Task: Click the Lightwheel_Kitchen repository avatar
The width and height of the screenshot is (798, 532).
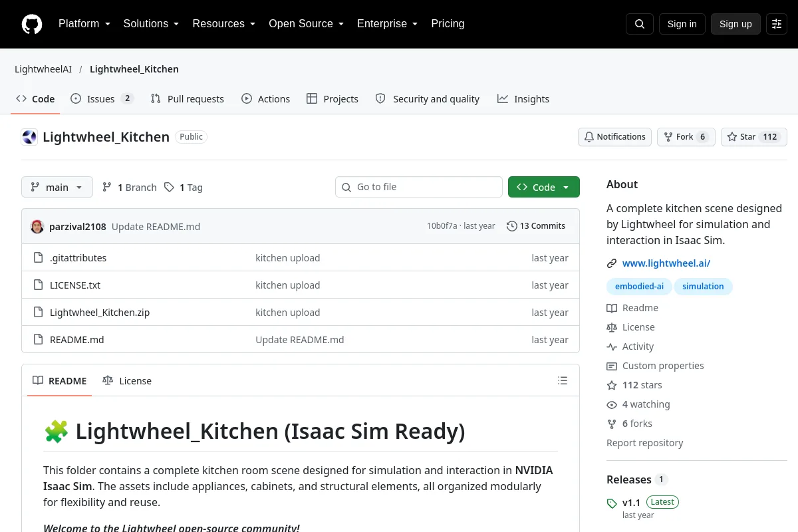Action: click(x=29, y=137)
